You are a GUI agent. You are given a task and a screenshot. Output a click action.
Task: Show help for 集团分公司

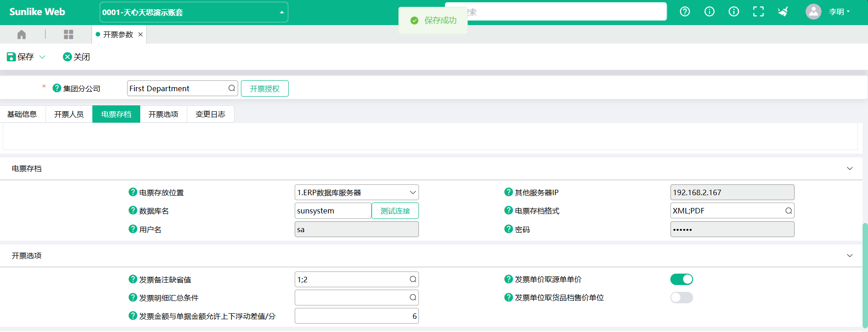(x=57, y=88)
